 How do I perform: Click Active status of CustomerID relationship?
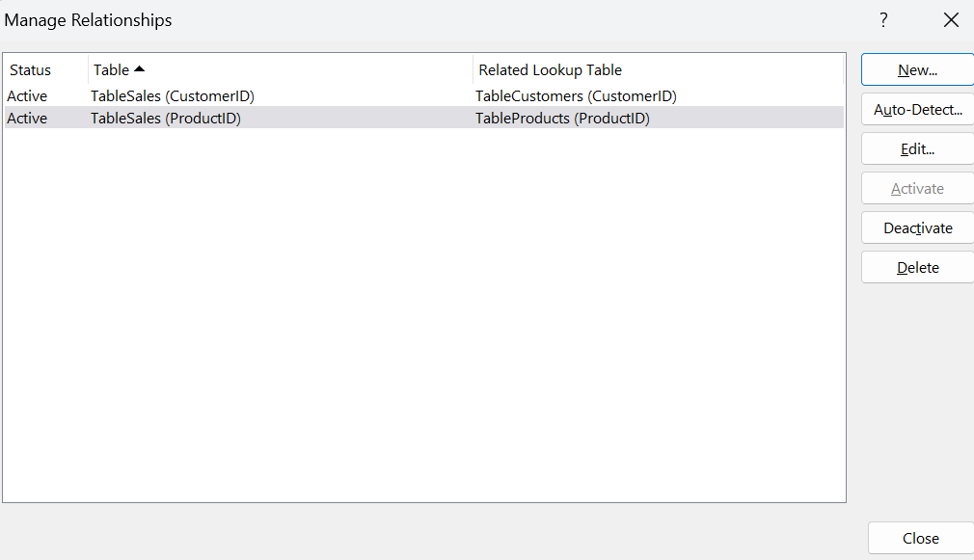pos(27,96)
